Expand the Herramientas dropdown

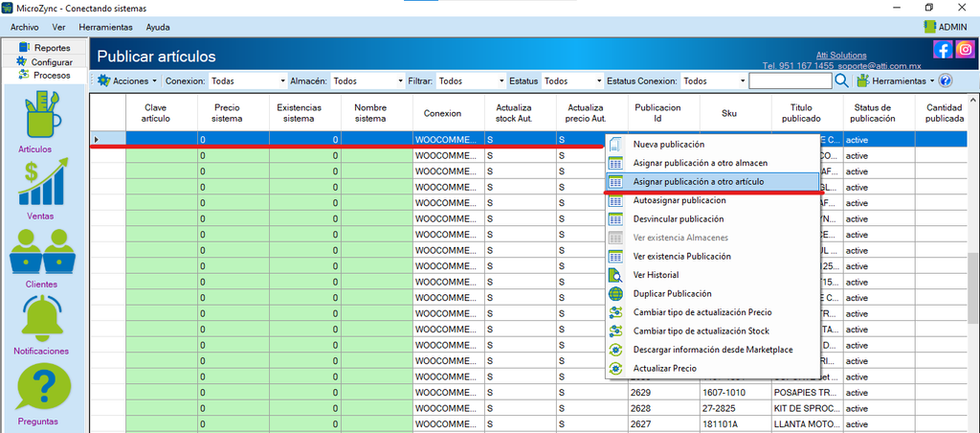pos(931,81)
